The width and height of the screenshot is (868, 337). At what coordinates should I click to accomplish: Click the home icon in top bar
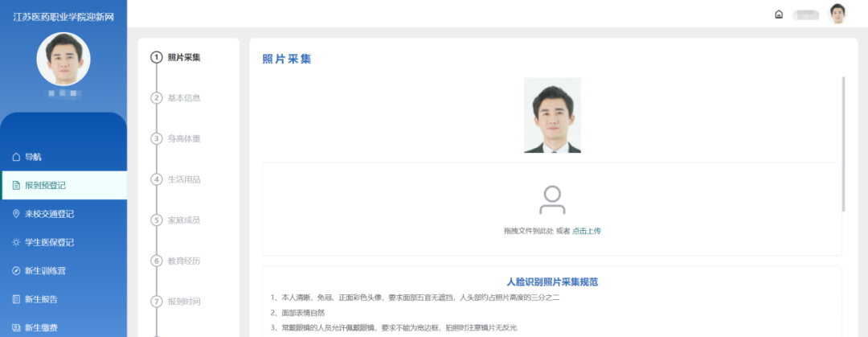click(x=778, y=14)
